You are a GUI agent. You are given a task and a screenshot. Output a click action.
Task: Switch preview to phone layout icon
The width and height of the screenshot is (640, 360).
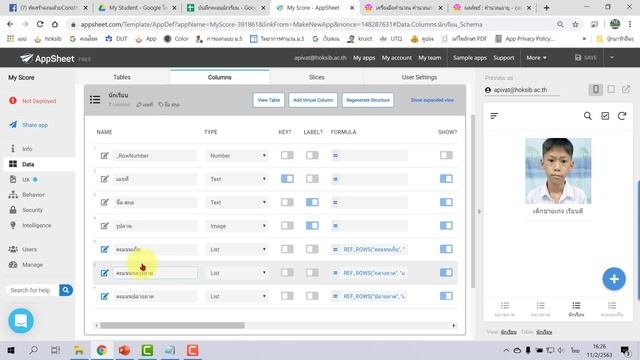click(x=596, y=89)
